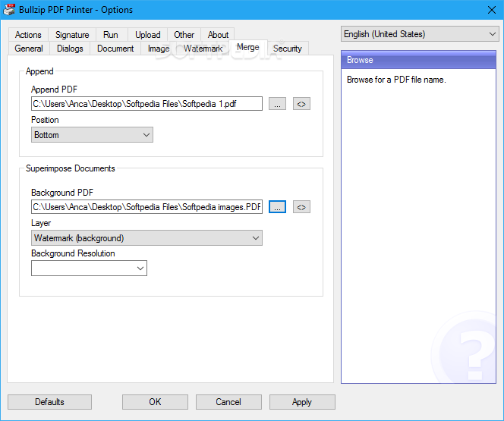Switch to the Actions tab
This screenshot has width=504, height=421.
(x=28, y=35)
